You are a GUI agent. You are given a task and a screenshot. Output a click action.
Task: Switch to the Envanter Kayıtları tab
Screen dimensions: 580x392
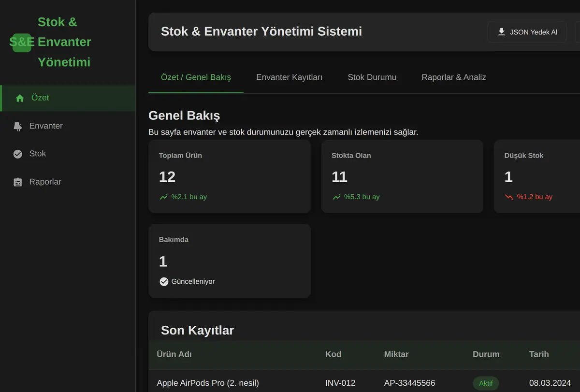pyautogui.click(x=289, y=77)
